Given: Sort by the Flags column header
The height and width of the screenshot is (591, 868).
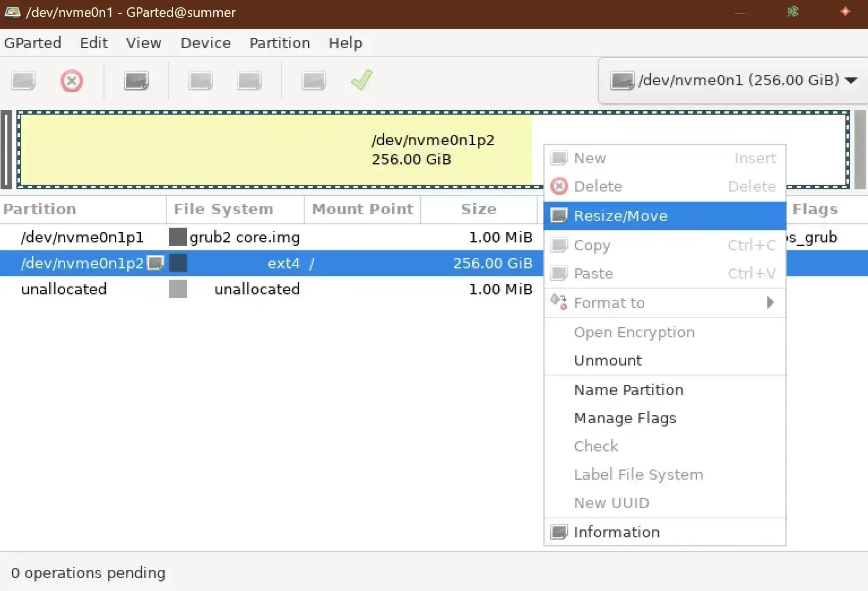Looking at the screenshot, I should pyautogui.click(x=827, y=209).
